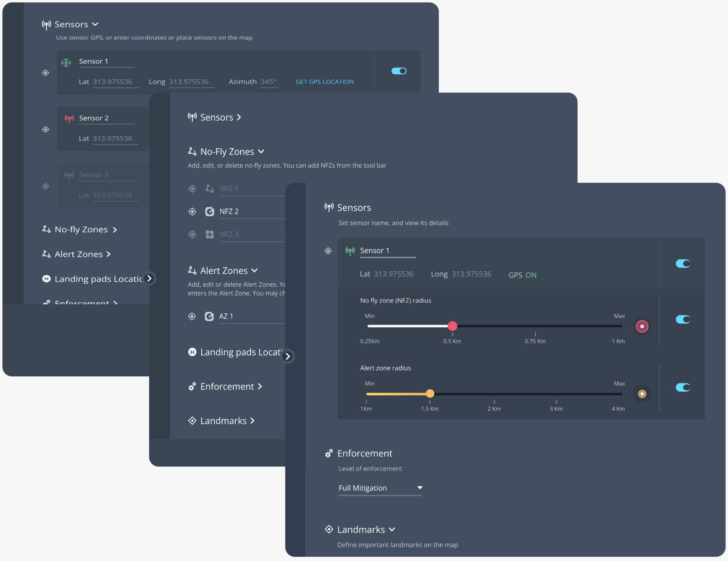Click the yellow alert zone slider handle
Screen dimensions: 728x561
430,393
